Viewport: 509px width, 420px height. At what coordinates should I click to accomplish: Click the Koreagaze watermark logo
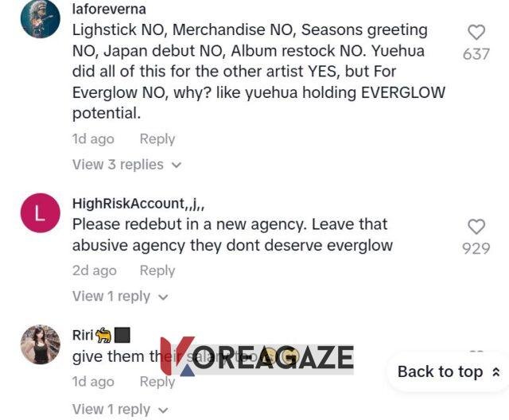click(x=257, y=356)
